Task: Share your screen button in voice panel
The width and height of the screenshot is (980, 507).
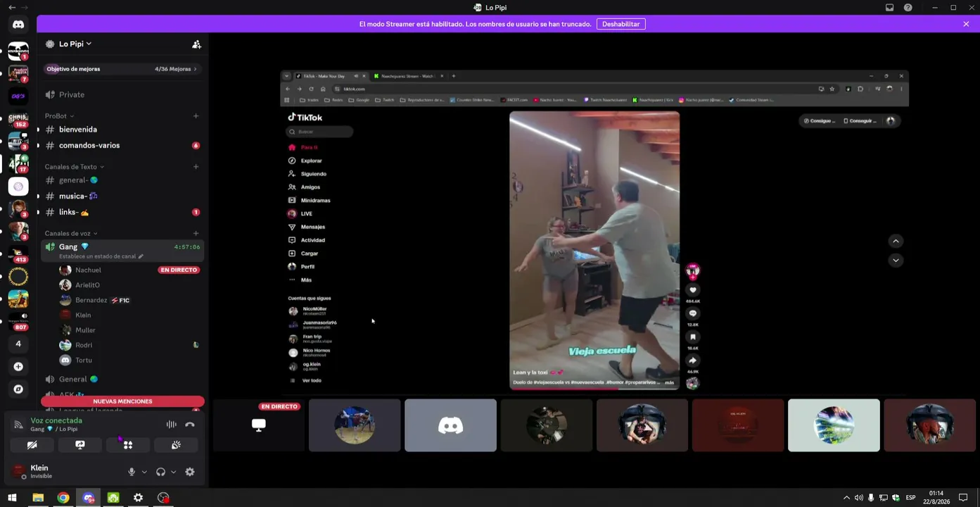Action: point(80,445)
